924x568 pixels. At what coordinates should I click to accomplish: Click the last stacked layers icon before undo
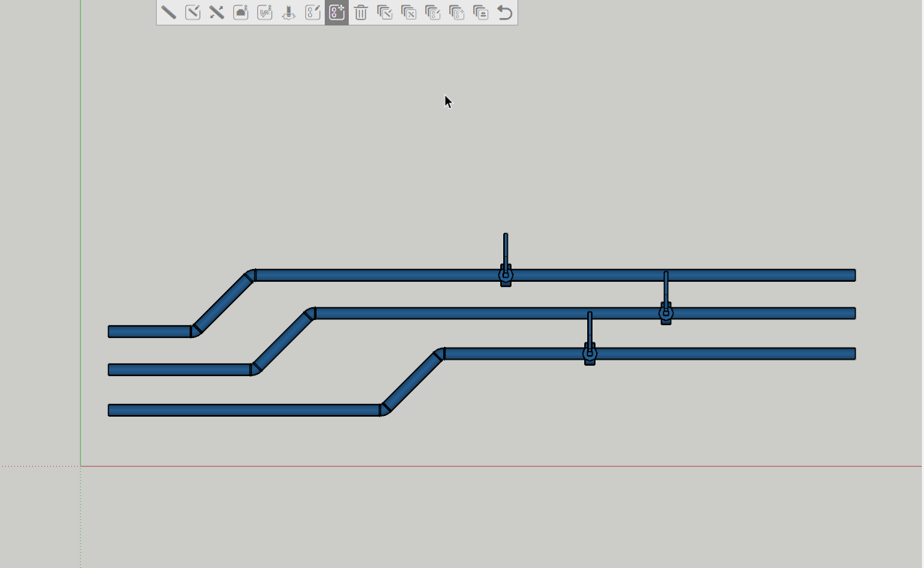point(481,13)
